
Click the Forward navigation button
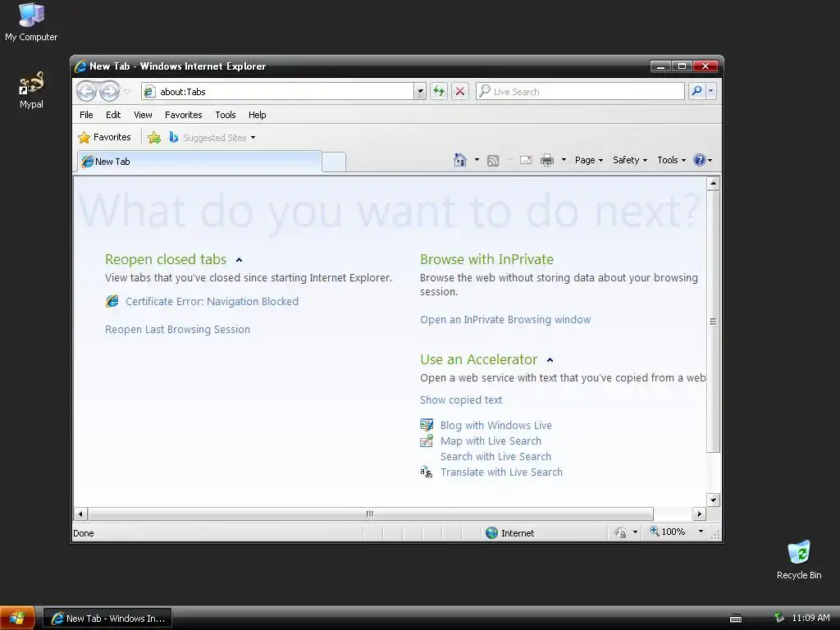109,92
